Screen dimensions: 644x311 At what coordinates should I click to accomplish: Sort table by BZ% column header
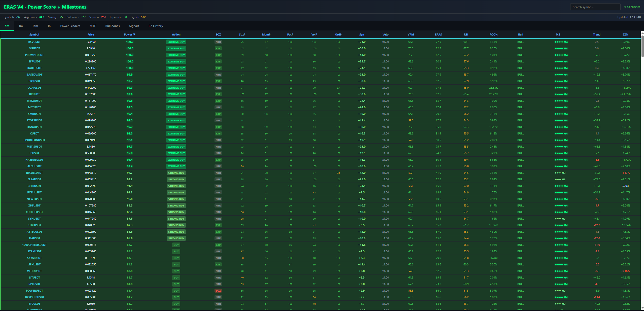coord(625,34)
